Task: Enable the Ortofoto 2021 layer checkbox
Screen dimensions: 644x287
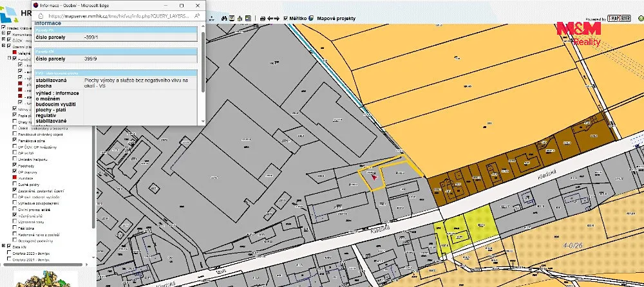Action: coord(8,258)
